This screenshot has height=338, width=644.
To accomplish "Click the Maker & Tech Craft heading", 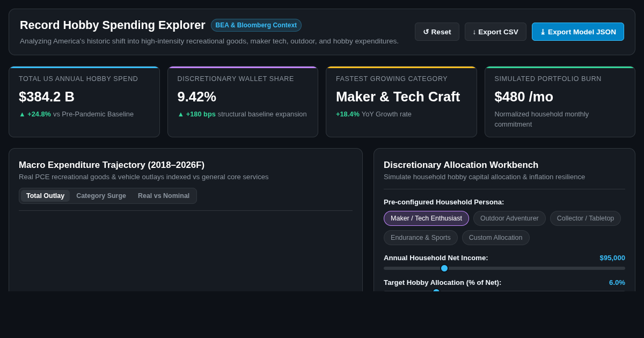I will [x=398, y=97].
